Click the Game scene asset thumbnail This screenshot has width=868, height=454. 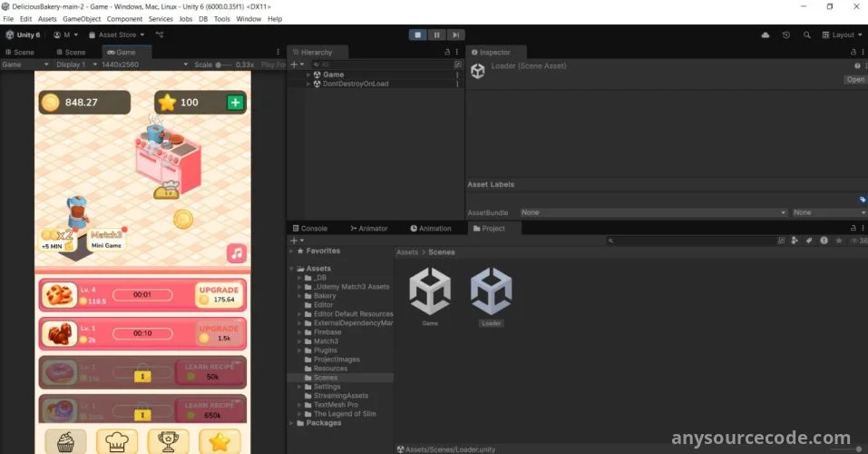[x=430, y=291]
